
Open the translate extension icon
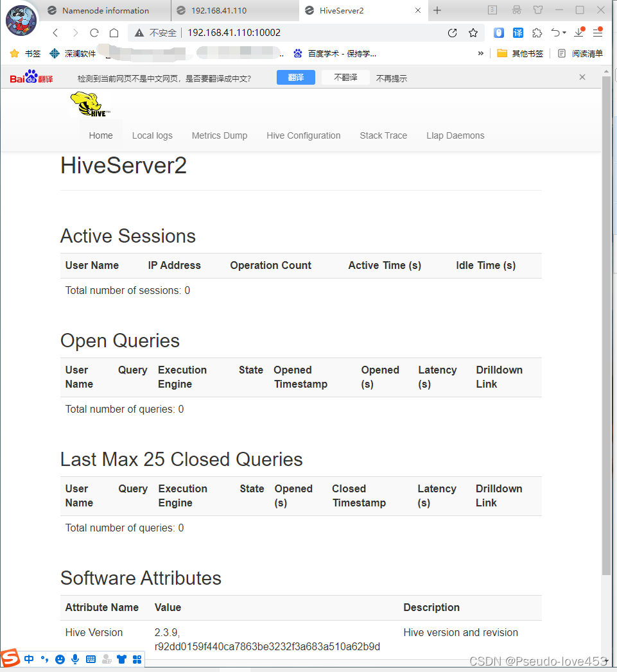pos(517,32)
